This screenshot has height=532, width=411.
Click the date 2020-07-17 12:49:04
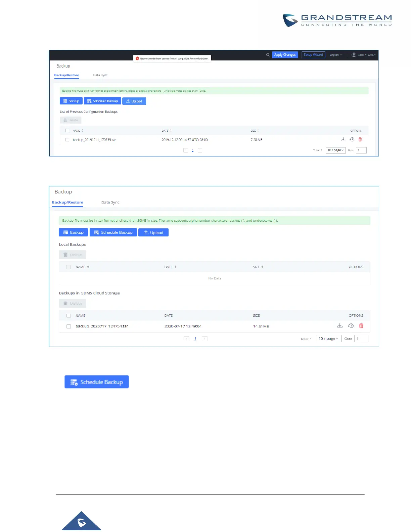183,326
